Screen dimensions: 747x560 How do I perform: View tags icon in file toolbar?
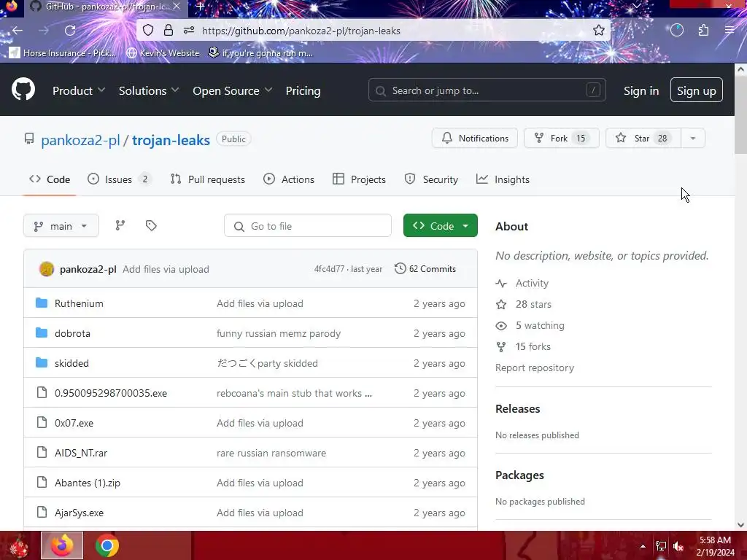[151, 225]
